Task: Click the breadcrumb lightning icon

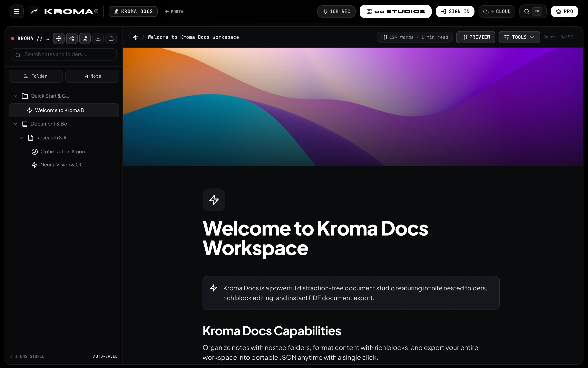Action: coord(136,37)
